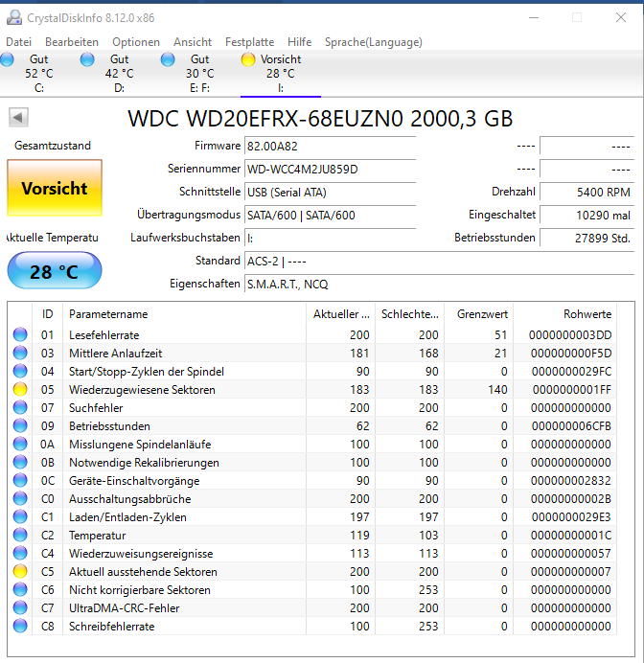Click status orb of Temperatur attribute row
The height and width of the screenshot is (663, 644).
20,535
